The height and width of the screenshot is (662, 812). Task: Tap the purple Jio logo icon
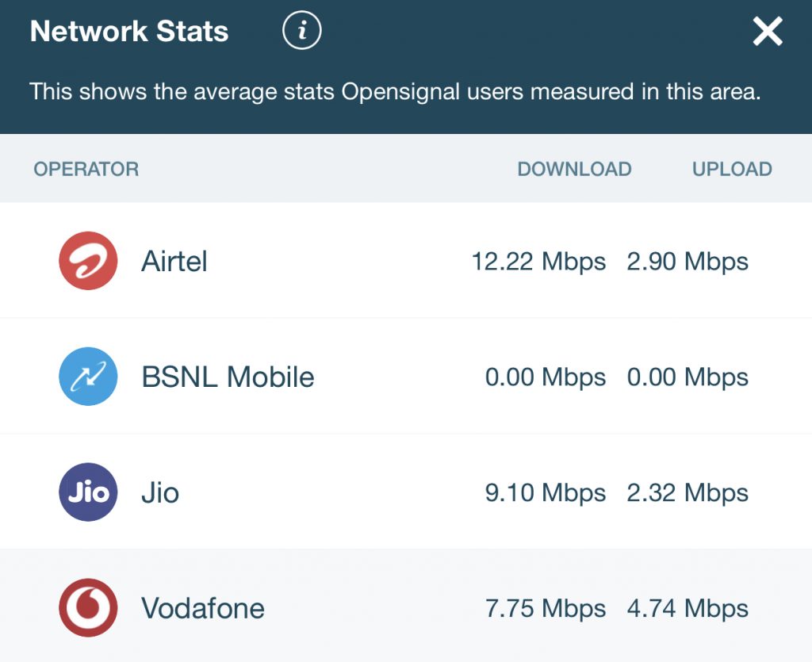88,492
